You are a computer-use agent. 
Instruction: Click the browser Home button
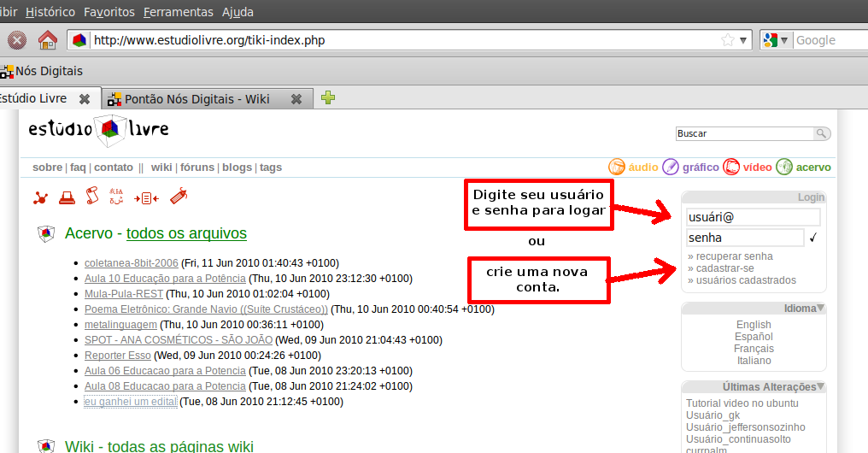(48, 40)
